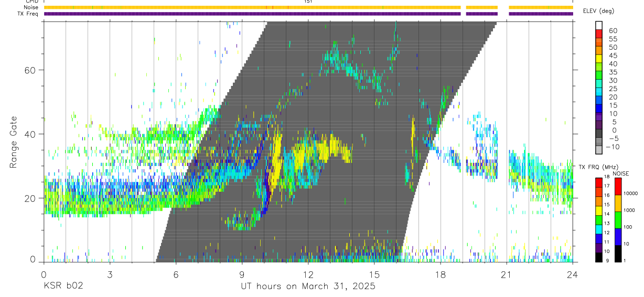Click x-axis tick label '21'
Image resolution: width=644 pixels, height=297 pixels.
(x=506, y=274)
